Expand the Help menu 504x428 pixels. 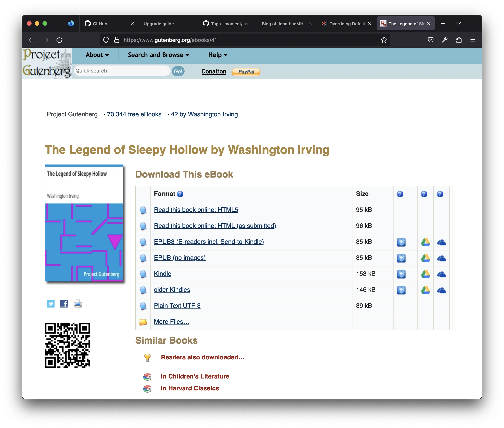coord(218,55)
